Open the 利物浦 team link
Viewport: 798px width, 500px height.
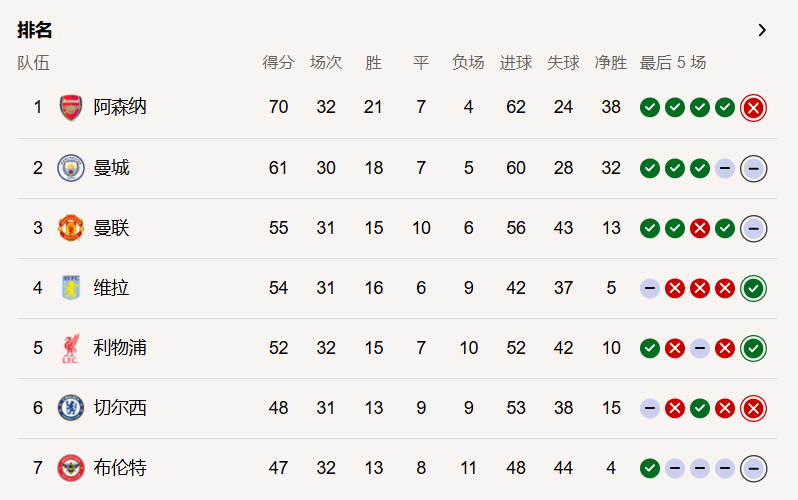(120, 348)
